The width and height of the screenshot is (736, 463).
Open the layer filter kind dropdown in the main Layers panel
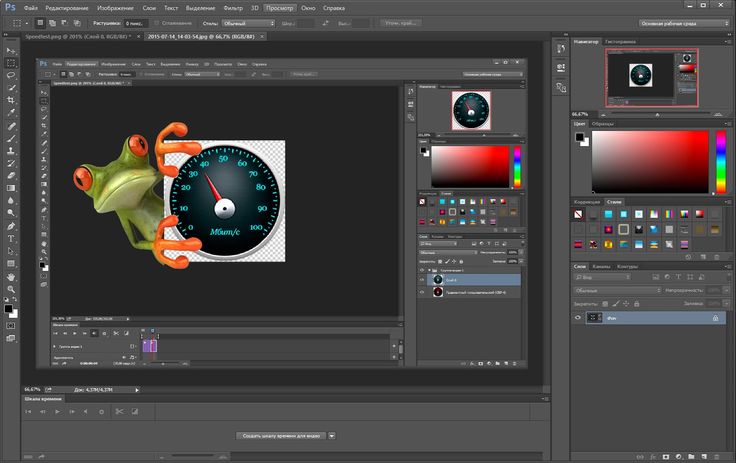(x=603, y=278)
